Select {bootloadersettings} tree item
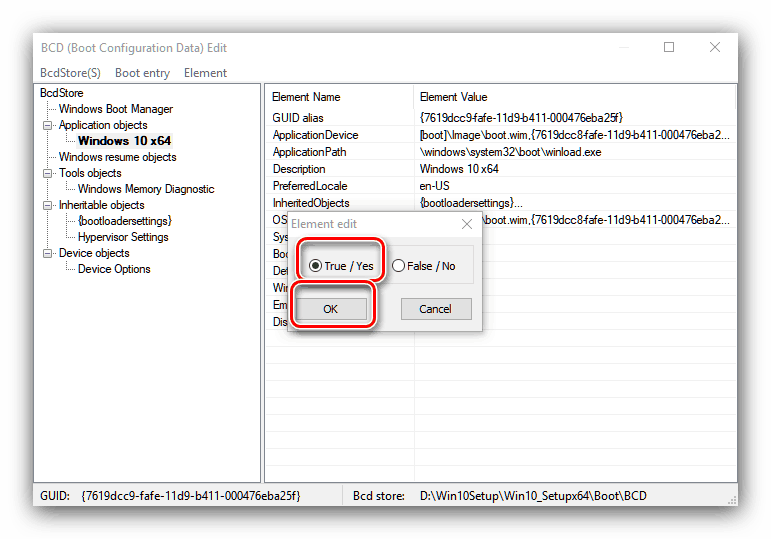Viewport: 771px width, 539px height. 125,221
